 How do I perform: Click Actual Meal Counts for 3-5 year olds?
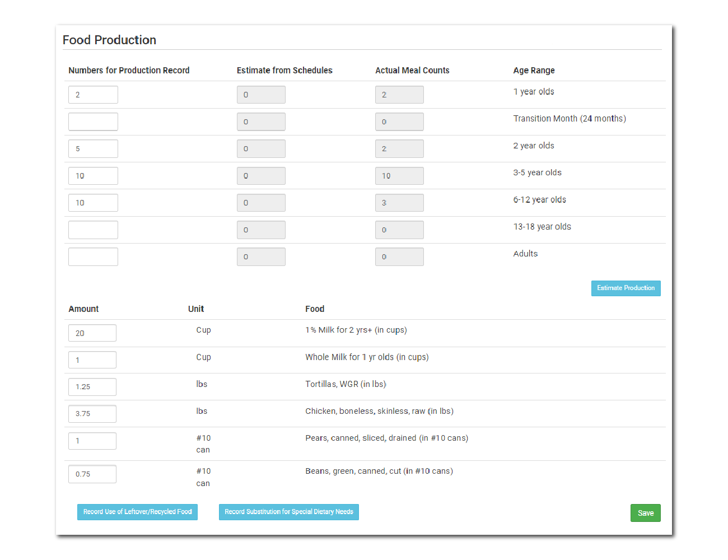tap(399, 176)
